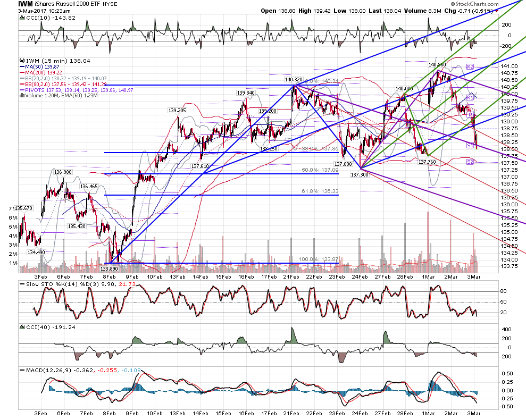This screenshot has height=420, width=526.
Task: Click the CCI(40) -191.24 legend text
Action: pyautogui.click(x=51, y=327)
